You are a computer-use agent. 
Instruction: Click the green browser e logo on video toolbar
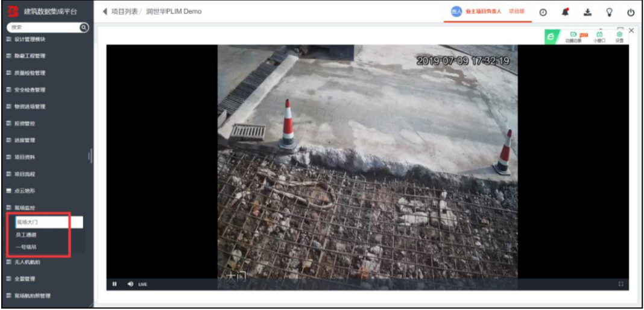tap(551, 37)
